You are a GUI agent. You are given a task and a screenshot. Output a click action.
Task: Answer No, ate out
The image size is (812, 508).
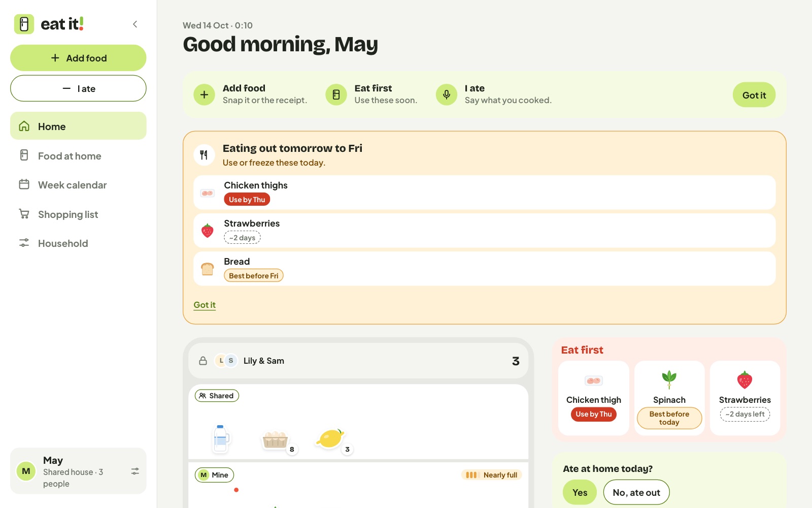pyautogui.click(x=636, y=492)
